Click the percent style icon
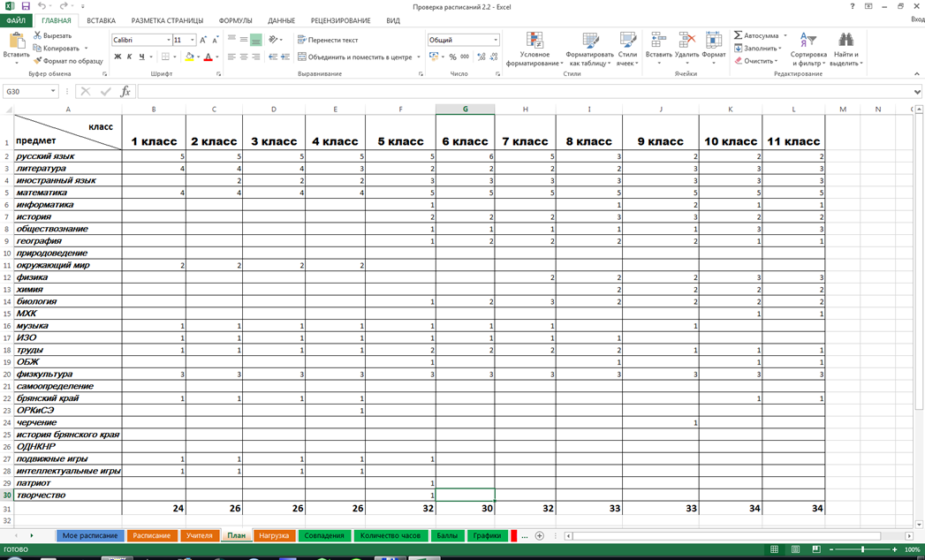The image size is (925, 560). point(452,57)
